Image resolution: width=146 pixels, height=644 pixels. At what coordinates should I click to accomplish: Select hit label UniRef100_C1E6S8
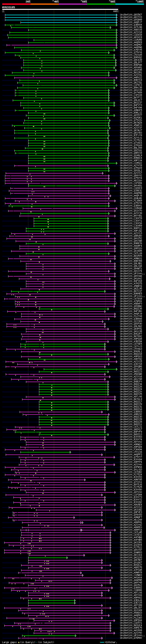131,35
